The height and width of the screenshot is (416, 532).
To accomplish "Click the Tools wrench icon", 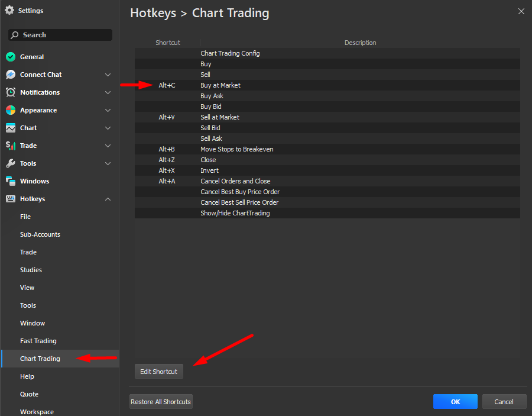I will pyautogui.click(x=10, y=163).
